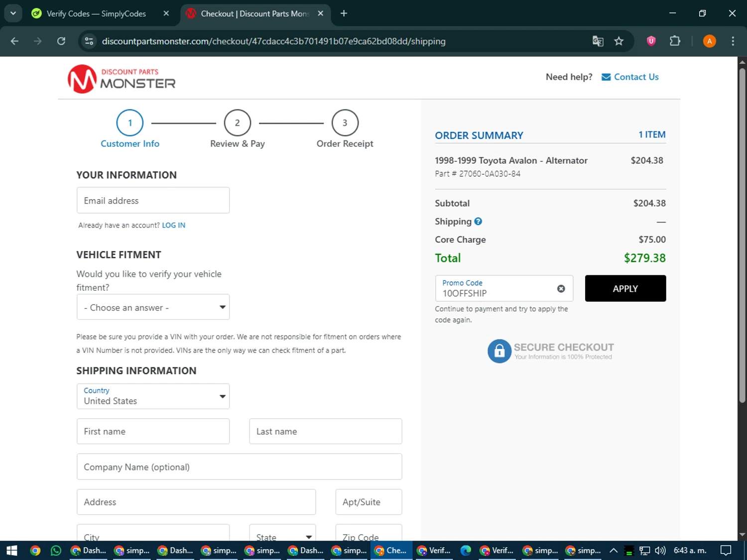Viewport: 747px width, 560px height.
Task: Click the green-bar monitor icon in the tray
Action: tap(629, 551)
